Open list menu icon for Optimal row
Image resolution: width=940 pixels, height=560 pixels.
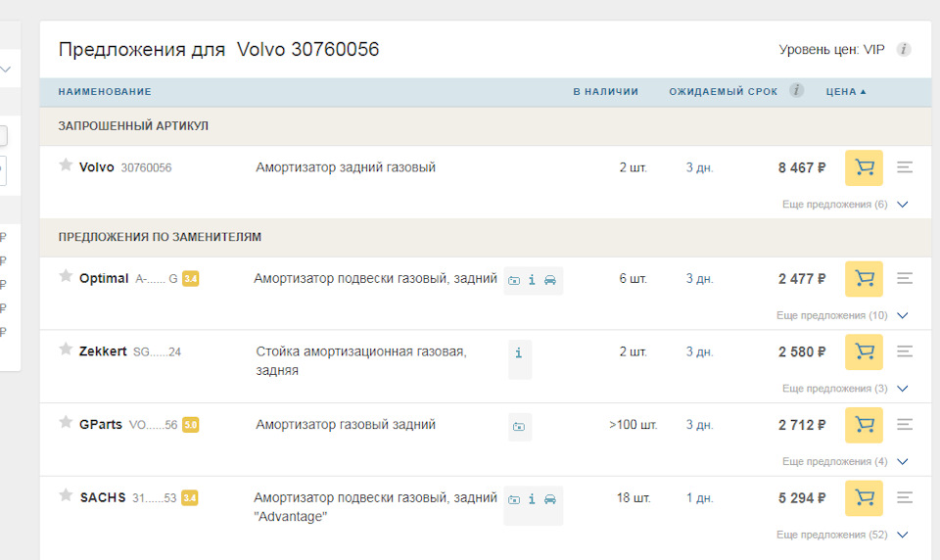[905, 278]
